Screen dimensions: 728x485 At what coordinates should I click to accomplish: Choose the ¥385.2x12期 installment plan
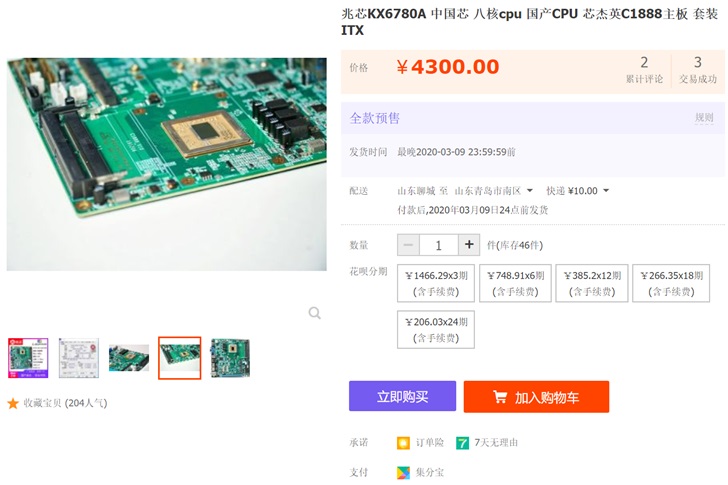592,283
